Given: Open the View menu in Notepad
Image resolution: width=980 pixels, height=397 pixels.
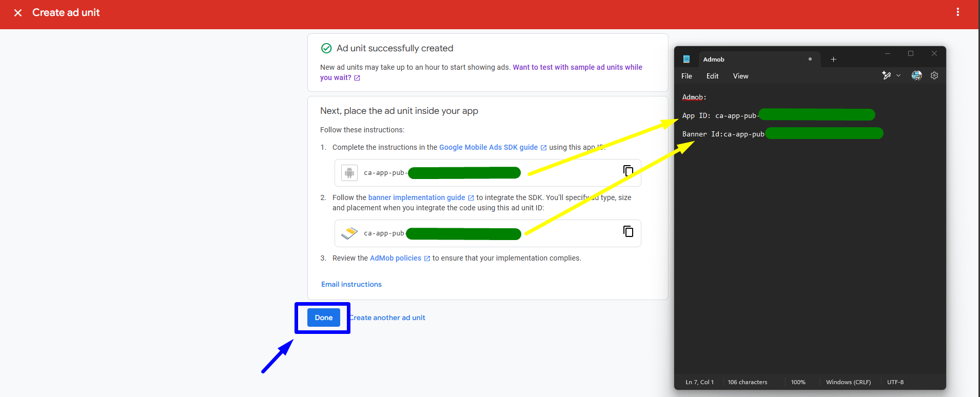Looking at the screenshot, I should 740,76.
